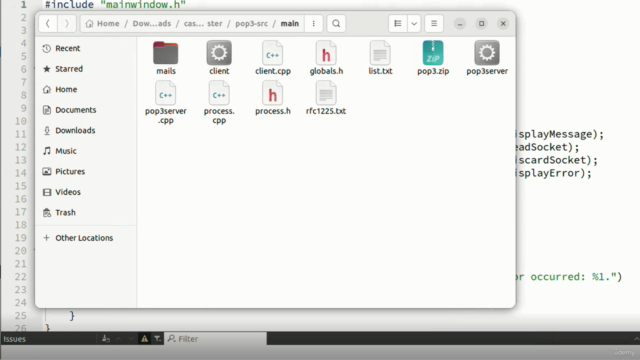Close the file manager window
640x360 pixels.
tap(503, 24)
